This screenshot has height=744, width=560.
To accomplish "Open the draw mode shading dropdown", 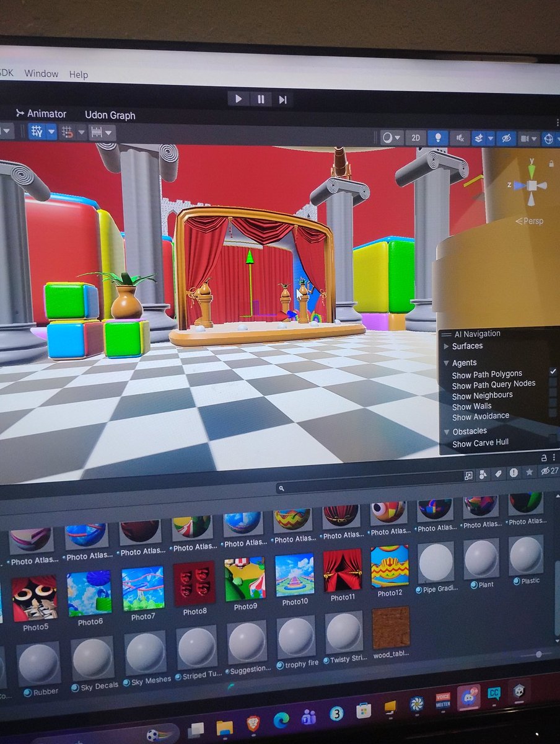I will pos(392,138).
